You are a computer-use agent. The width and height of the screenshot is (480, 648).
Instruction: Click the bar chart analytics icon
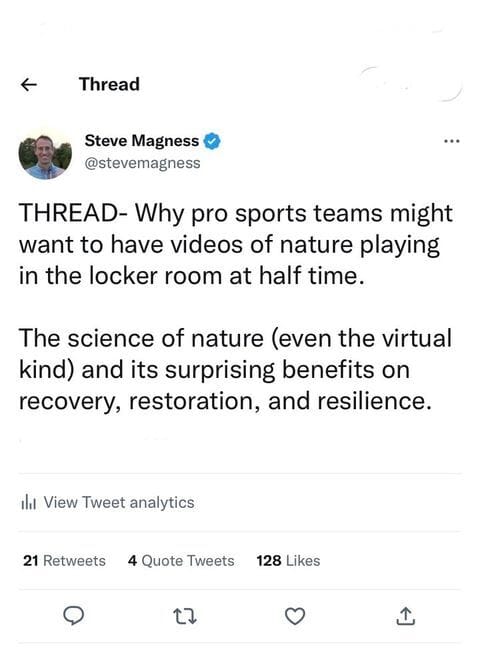[x=29, y=503]
